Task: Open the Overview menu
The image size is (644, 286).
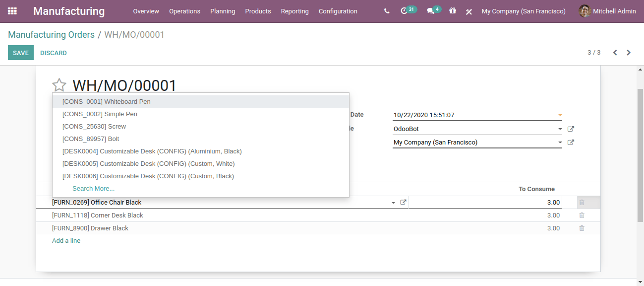Action: [x=146, y=11]
